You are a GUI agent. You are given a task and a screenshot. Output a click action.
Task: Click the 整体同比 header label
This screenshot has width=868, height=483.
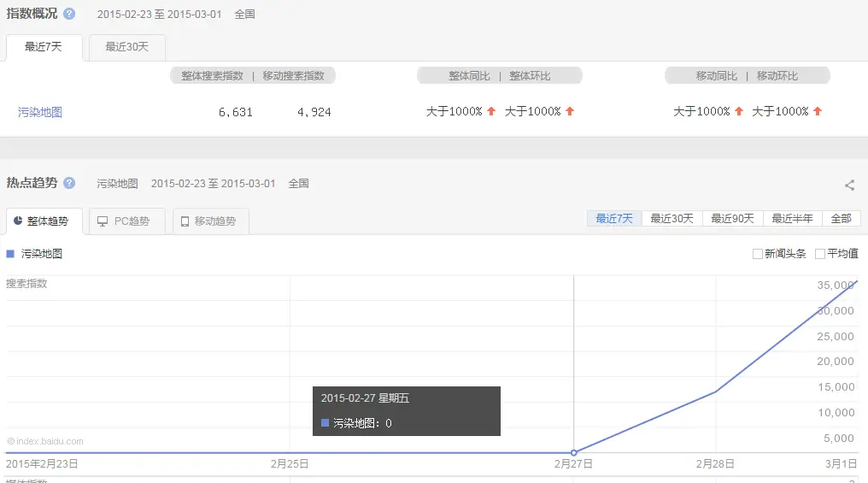click(x=469, y=76)
